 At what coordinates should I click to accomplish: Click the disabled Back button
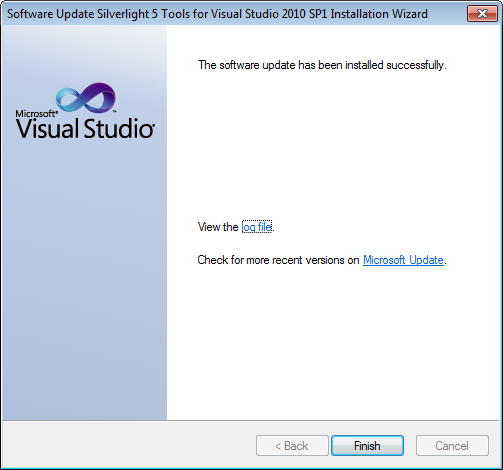[292, 445]
